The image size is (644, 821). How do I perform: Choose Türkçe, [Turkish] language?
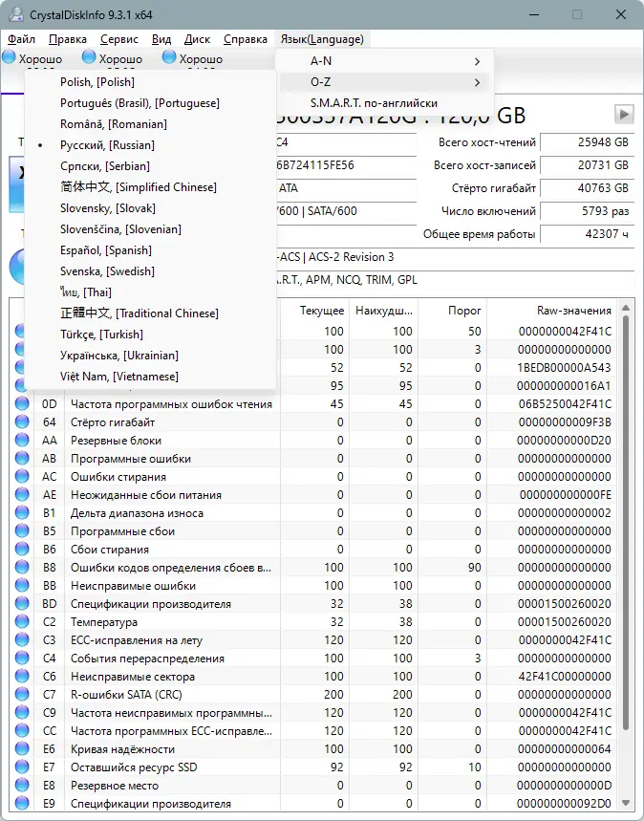point(151,335)
